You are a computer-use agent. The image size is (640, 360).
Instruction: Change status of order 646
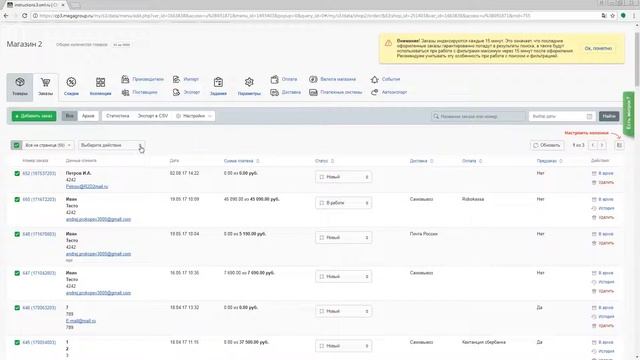(x=343, y=311)
